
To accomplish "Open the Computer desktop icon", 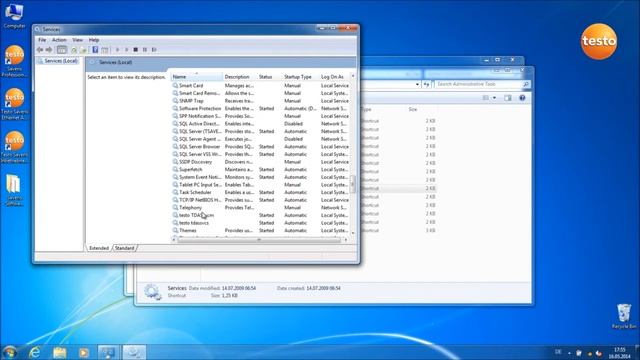I will coord(14,16).
